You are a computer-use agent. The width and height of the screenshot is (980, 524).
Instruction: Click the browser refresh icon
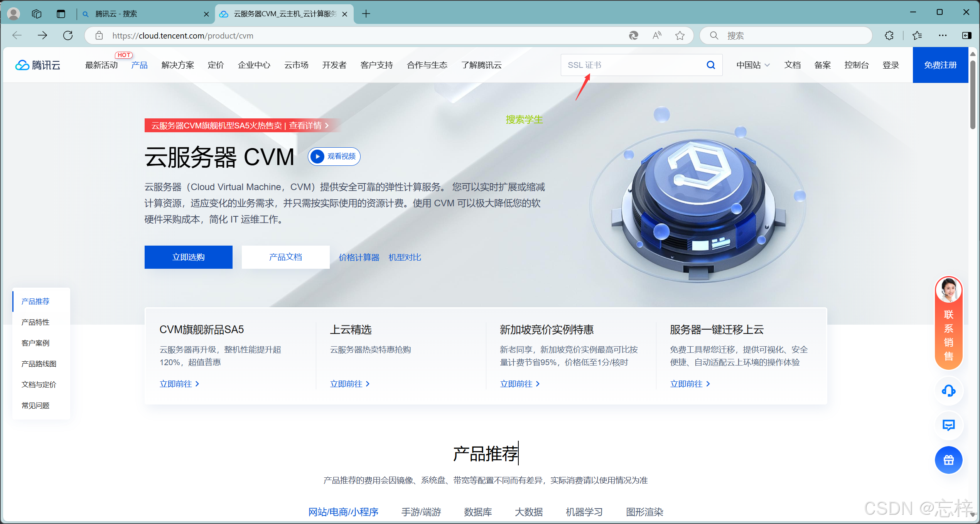pos(68,35)
